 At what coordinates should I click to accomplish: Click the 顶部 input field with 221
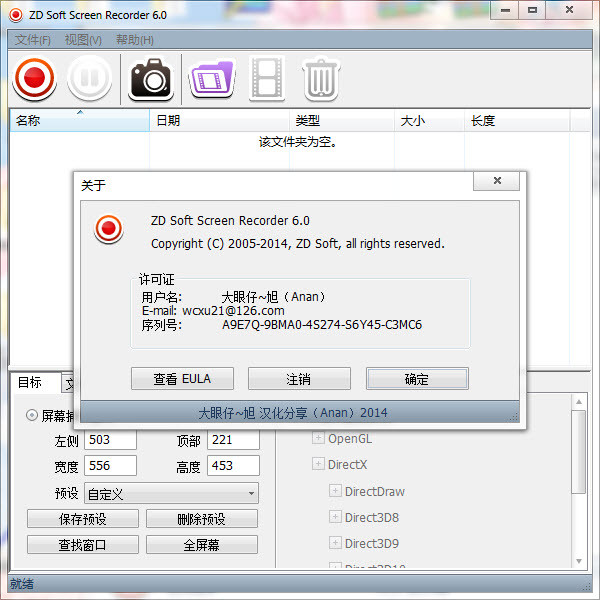[233, 440]
